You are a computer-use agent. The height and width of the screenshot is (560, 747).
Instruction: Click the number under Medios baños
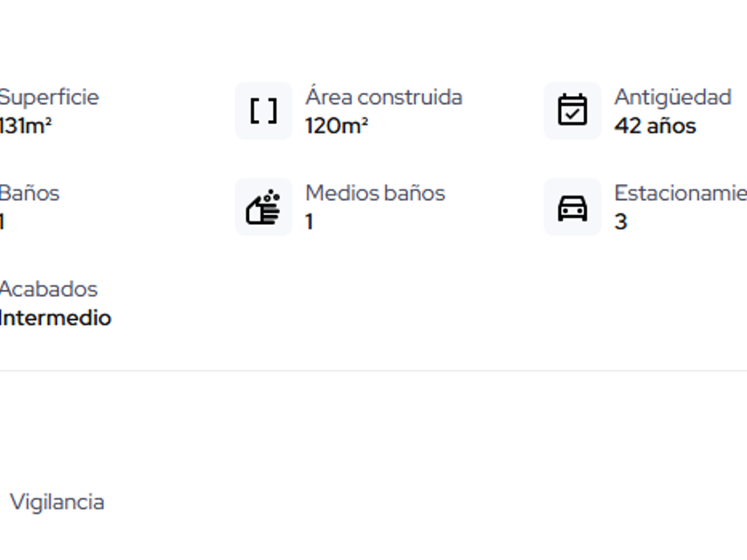pos(309,221)
